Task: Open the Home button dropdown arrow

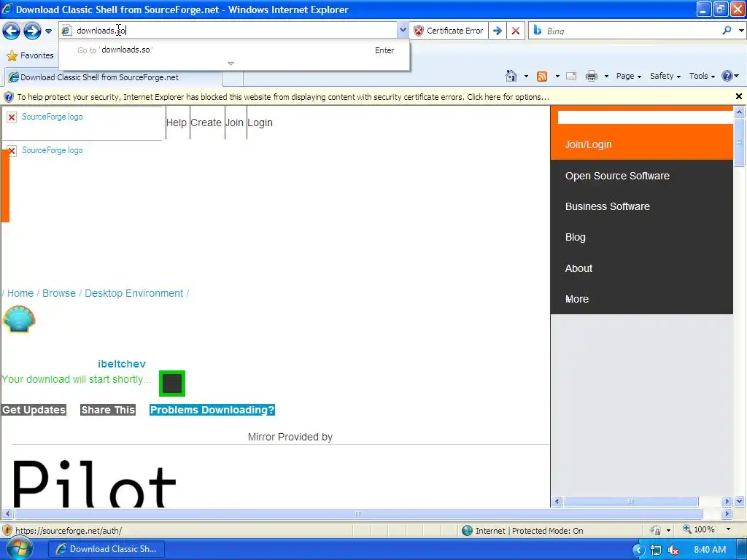Action: pos(526,76)
